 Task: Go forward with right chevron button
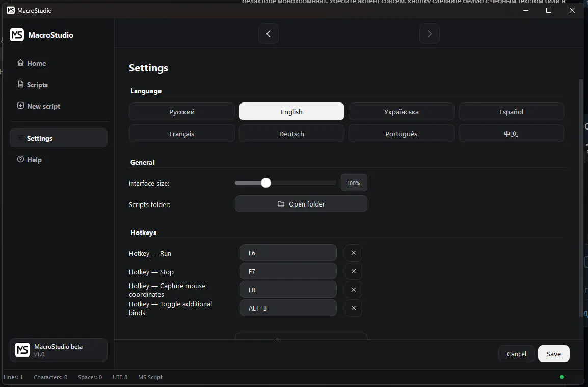[430, 34]
